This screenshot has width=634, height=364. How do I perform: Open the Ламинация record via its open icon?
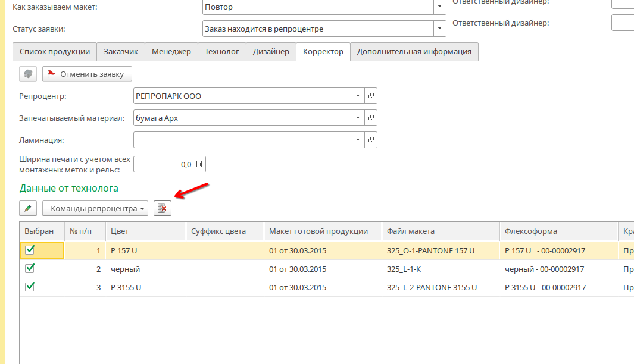(x=370, y=140)
